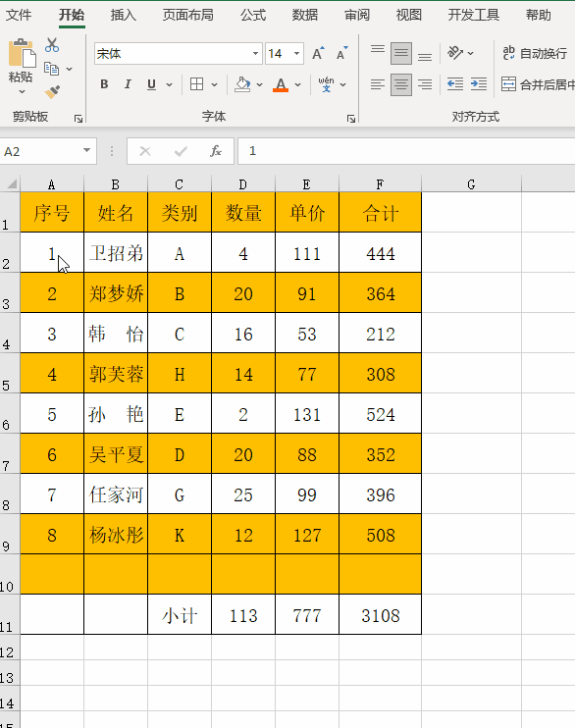The width and height of the screenshot is (575, 728).
Task: Click the phonetic guide wén icon
Action: (x=326, y=84)
